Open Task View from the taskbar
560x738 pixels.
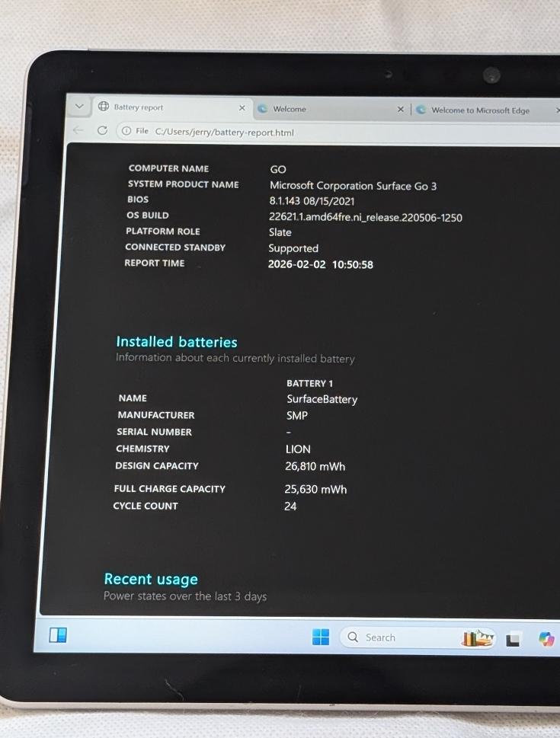click(x=513, y=639)
